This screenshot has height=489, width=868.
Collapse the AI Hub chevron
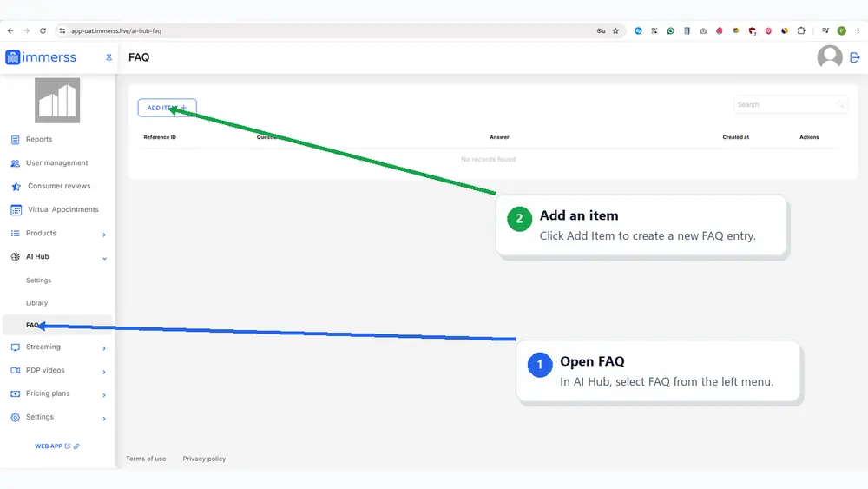point(104,258)
